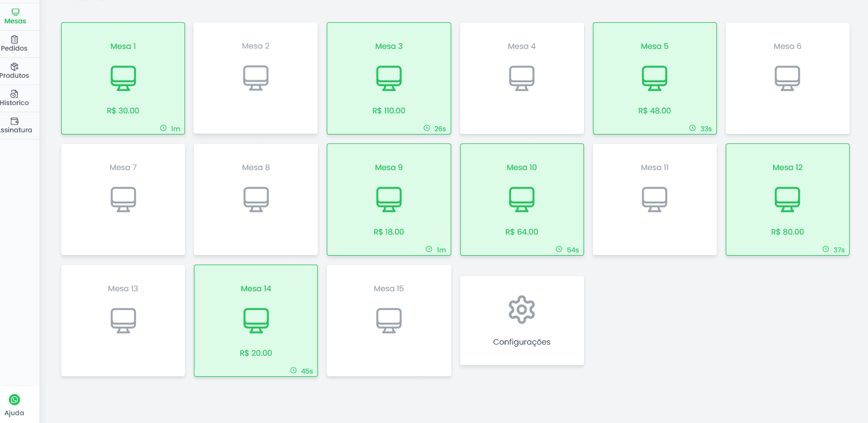
Task: Open the Mesas section in sidebar
Action: point(15,16)
